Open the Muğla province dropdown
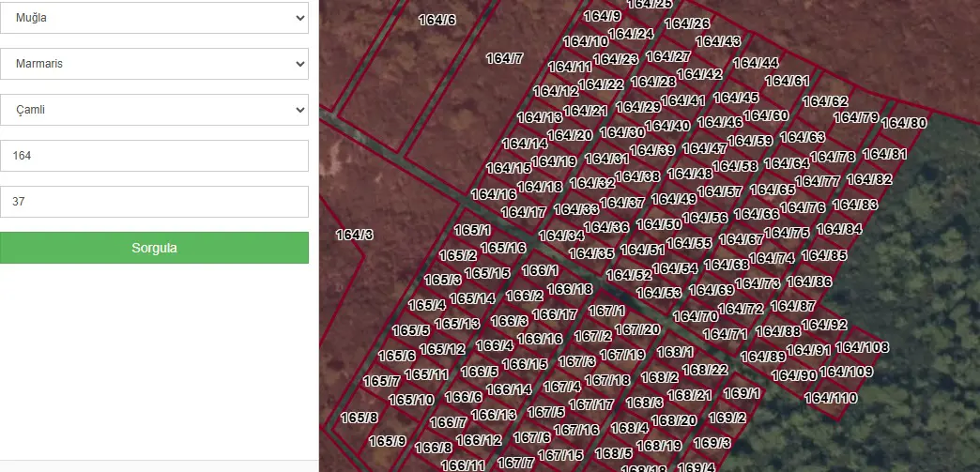Viewport: 980px width, 472px height. (154, 18)
